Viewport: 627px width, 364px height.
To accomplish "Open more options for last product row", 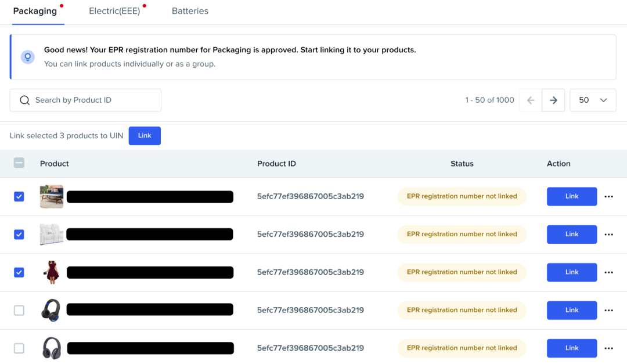I will 608,348.
